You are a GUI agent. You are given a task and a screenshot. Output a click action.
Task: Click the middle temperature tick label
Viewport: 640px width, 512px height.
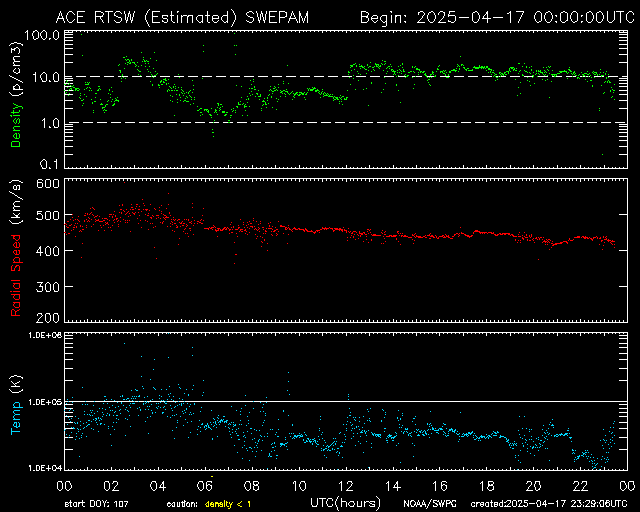45,402
